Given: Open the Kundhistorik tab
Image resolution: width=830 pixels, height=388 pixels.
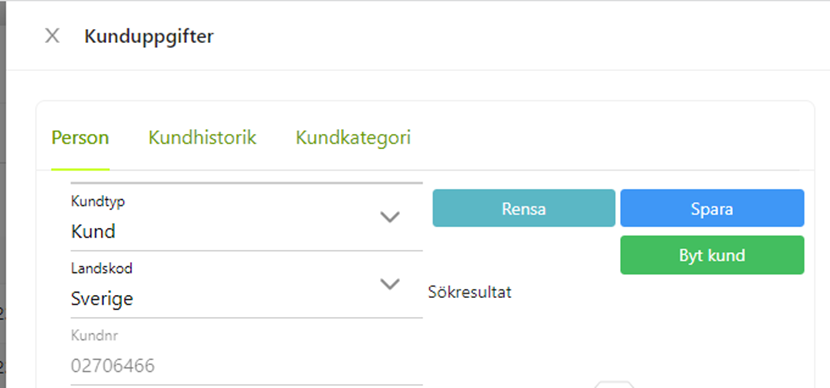Looking at the screenshot, I should (x=202, y=138).
